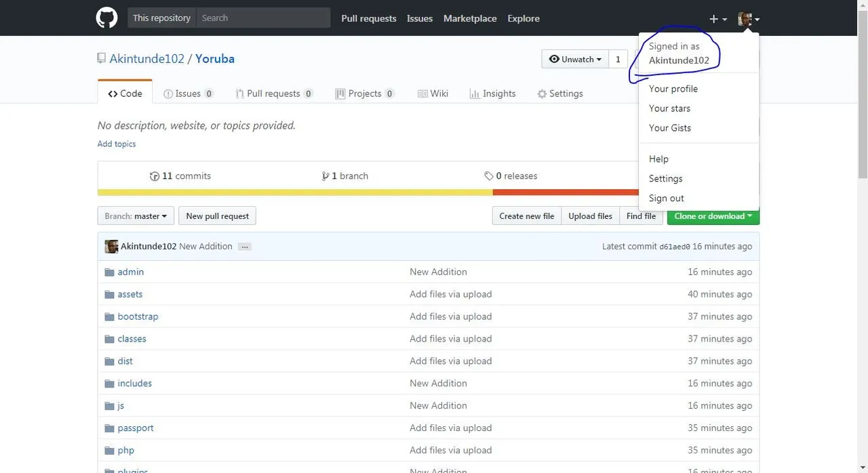Viewport: 868px width, 473px height.
Task: Click the tag icon beside 0 releases
Action: click(x=489, y=176)
